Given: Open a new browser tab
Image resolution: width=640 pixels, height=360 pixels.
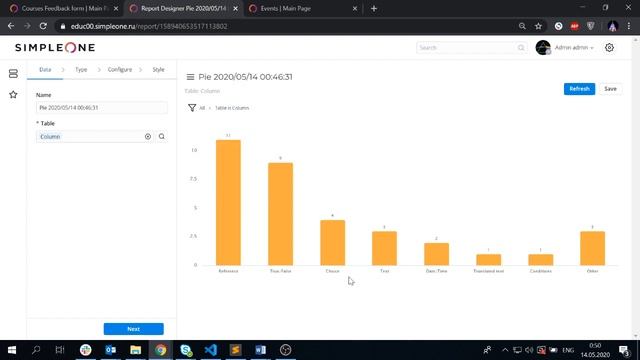Looking at the screenshot, I should pos(374,8).
